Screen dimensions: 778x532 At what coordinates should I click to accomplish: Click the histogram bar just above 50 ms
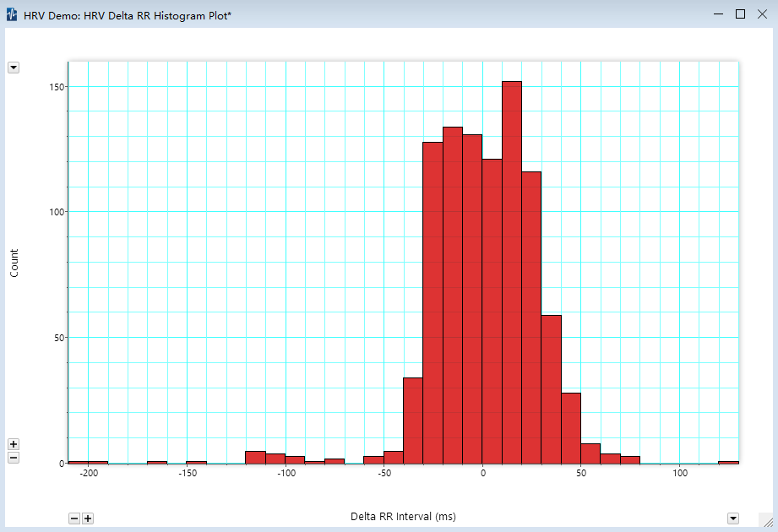tap(590, 453)
